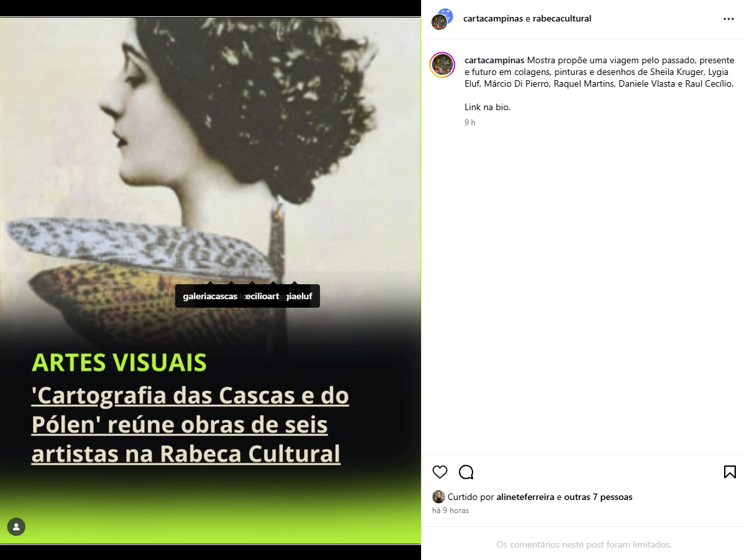Open alineteferreira's small profile avatar
The height and width of the screenshot is (560, 745).
click(438, 497)
